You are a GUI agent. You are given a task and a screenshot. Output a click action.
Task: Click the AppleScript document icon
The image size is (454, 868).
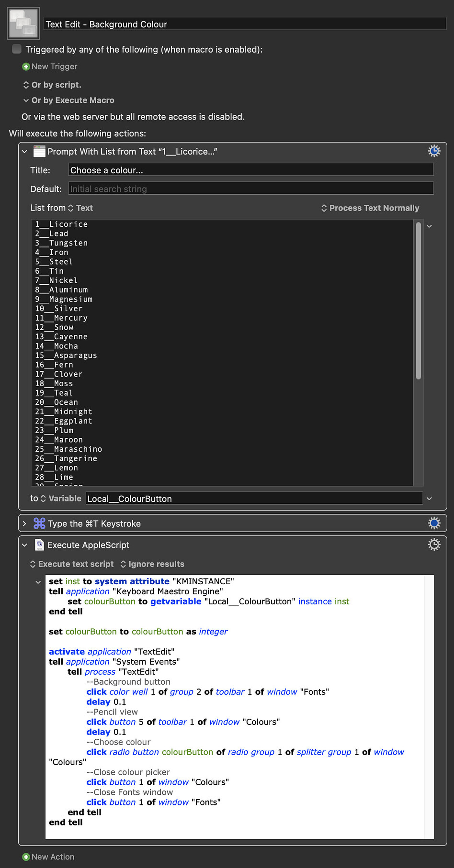click(39, 545)
